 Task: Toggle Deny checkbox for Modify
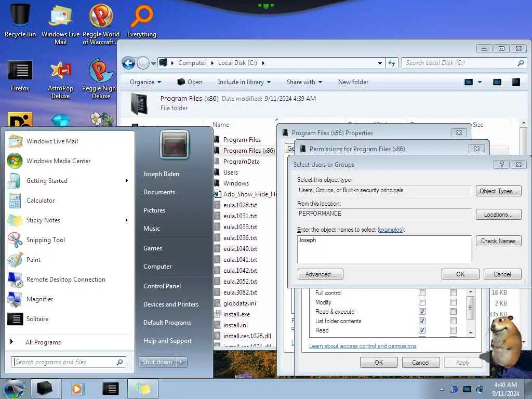click(x=453, y=302)
